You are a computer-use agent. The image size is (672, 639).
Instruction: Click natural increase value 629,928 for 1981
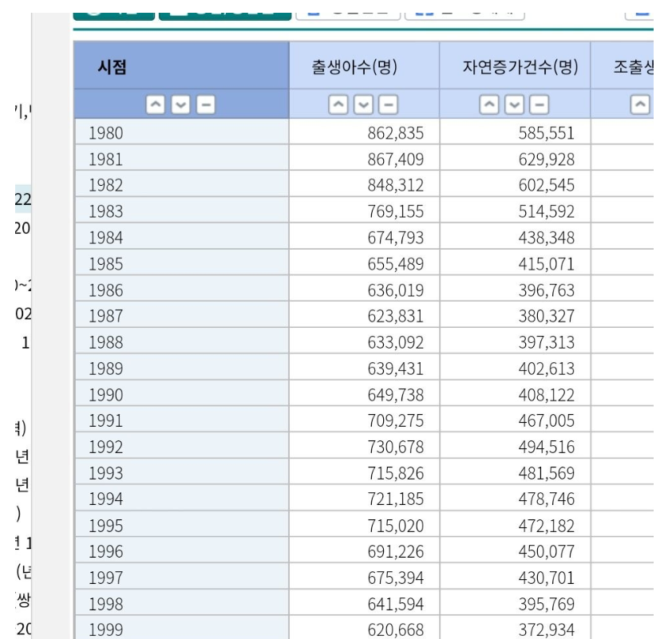pos(547,160)
